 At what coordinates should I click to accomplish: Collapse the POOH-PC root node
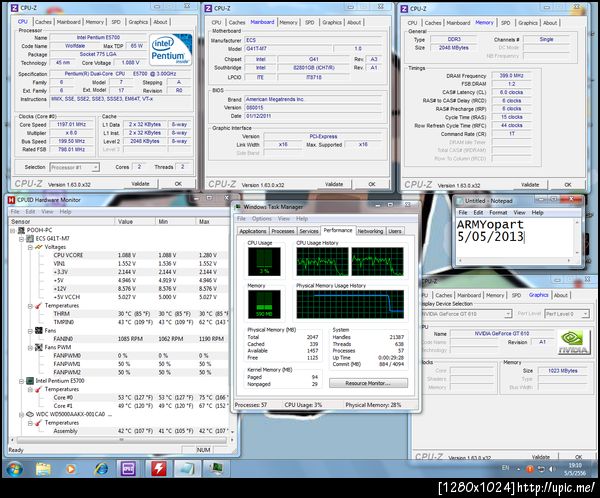[x=13, y=230]
